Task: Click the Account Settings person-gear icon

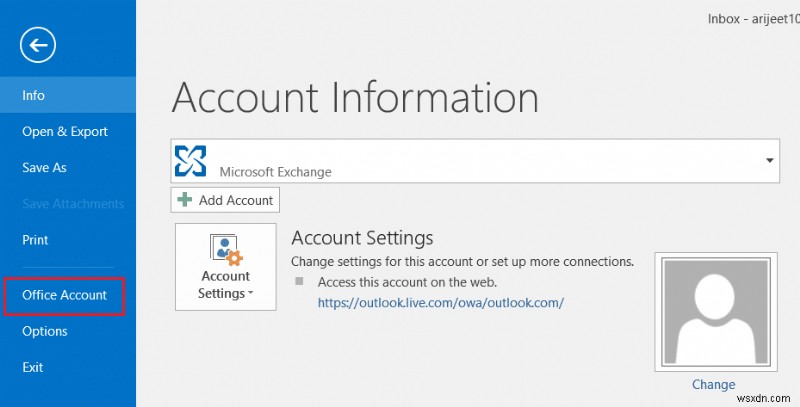Action: click(226, 250)
